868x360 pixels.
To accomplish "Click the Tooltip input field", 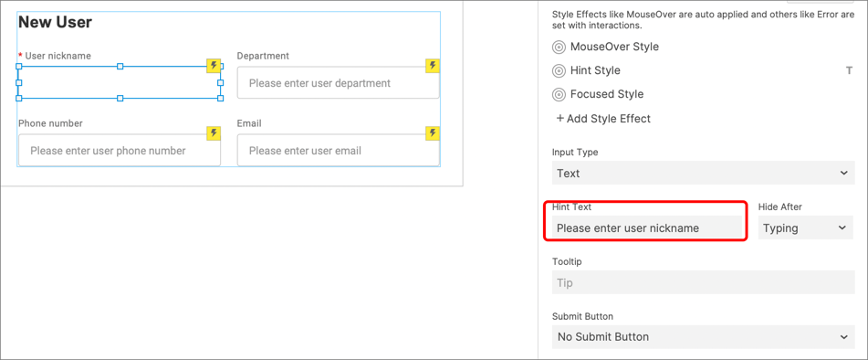I will click(703, 282).
